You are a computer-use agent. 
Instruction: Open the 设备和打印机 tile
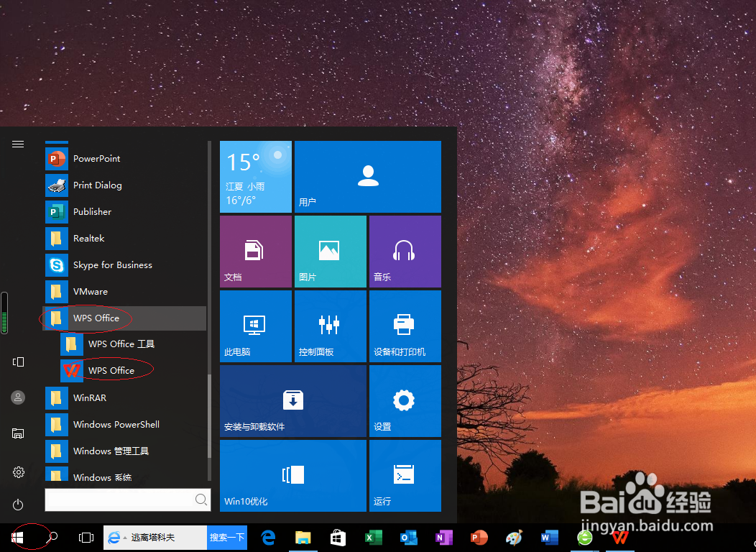pos(405,326)
